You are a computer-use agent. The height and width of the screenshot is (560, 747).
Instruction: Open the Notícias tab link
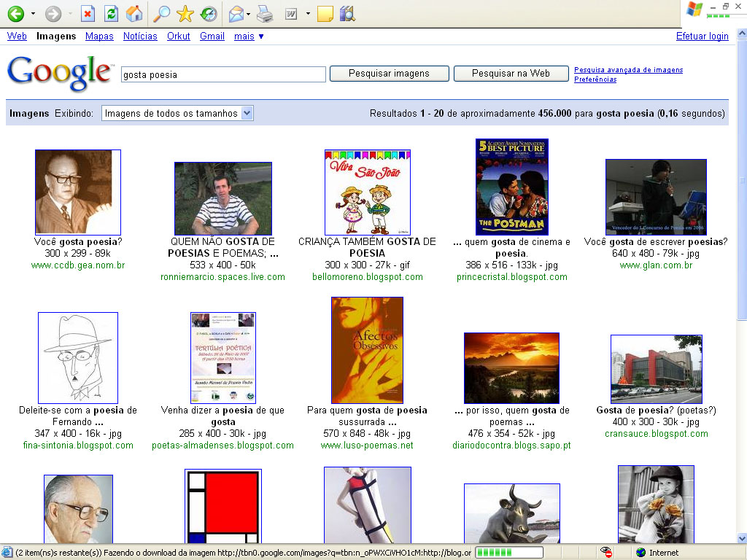point(140,36)
